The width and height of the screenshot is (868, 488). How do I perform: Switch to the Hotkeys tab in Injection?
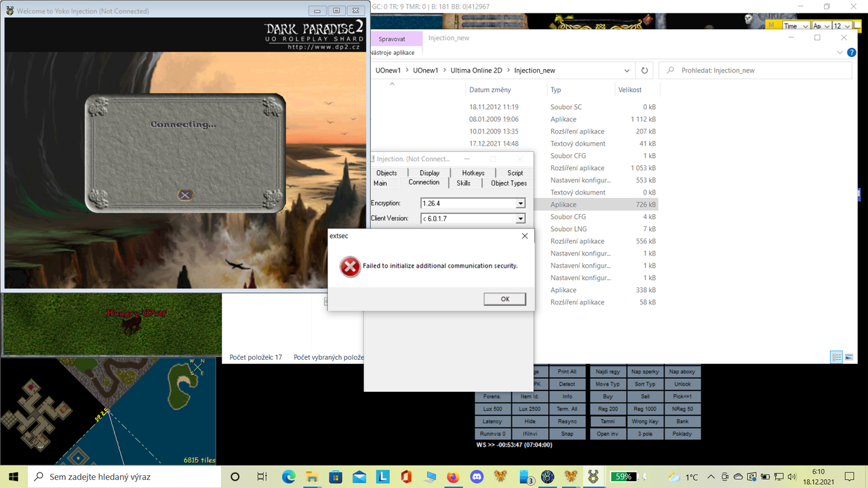(473, 173)
